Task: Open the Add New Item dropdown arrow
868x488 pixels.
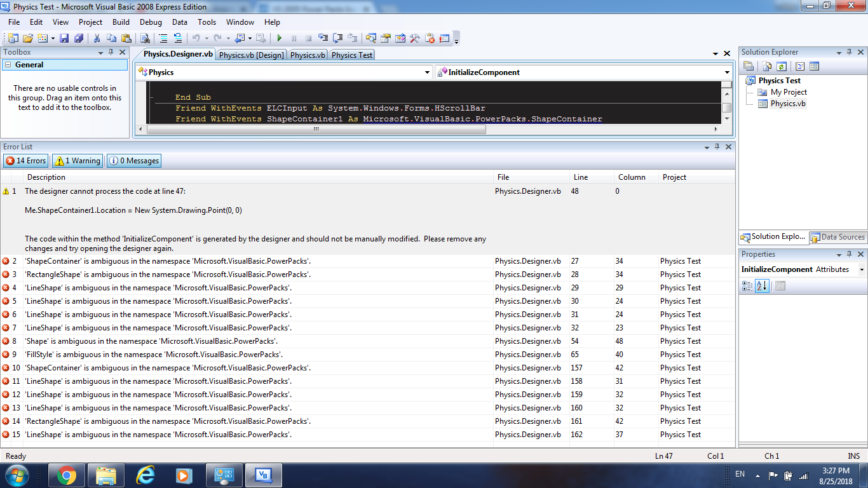Action: (x=53, y=39)
